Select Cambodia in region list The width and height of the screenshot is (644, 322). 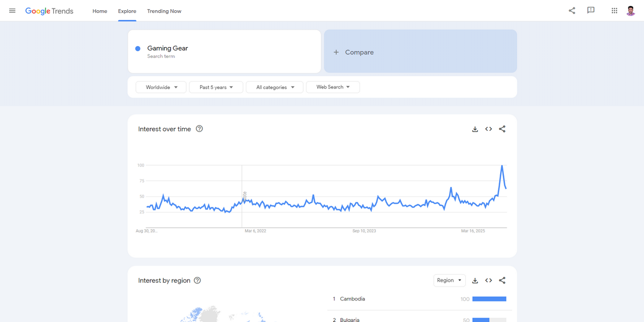353,299
